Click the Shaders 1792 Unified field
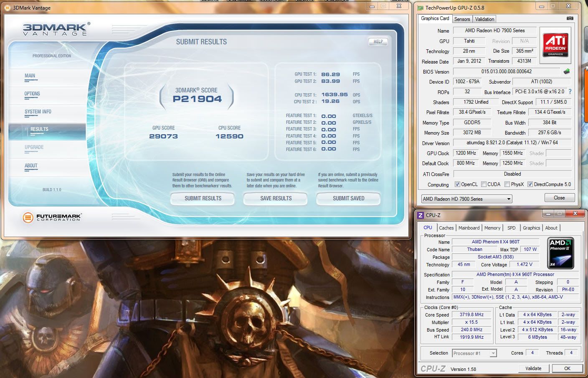 pyautogui.click(x=476, y=102)
